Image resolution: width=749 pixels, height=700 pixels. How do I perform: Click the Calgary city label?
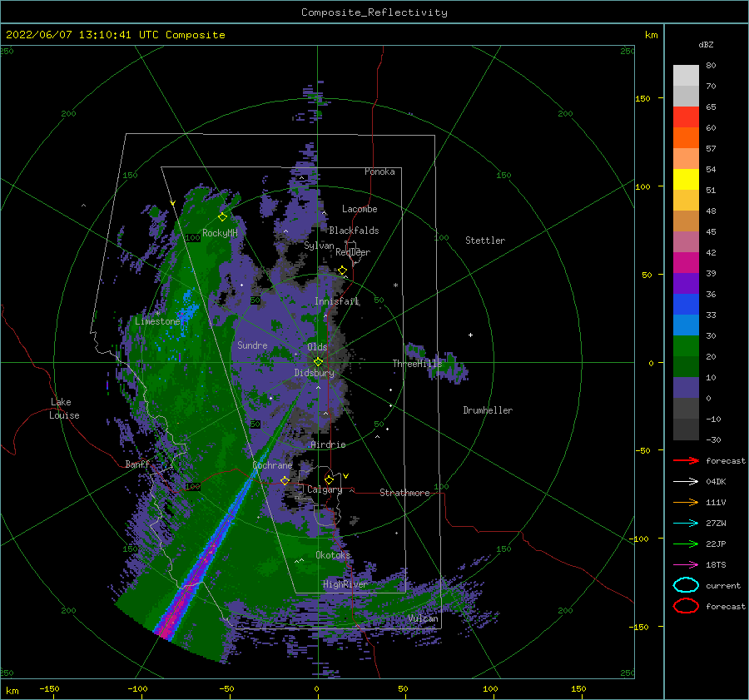tap(325, 489)
